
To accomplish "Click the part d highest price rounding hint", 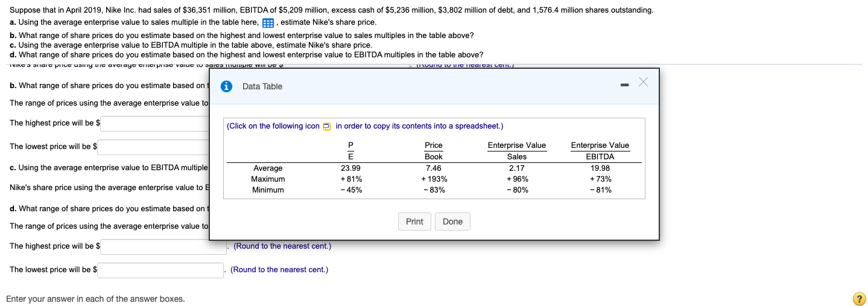I will pyautogui.click(x=282, y=246).
